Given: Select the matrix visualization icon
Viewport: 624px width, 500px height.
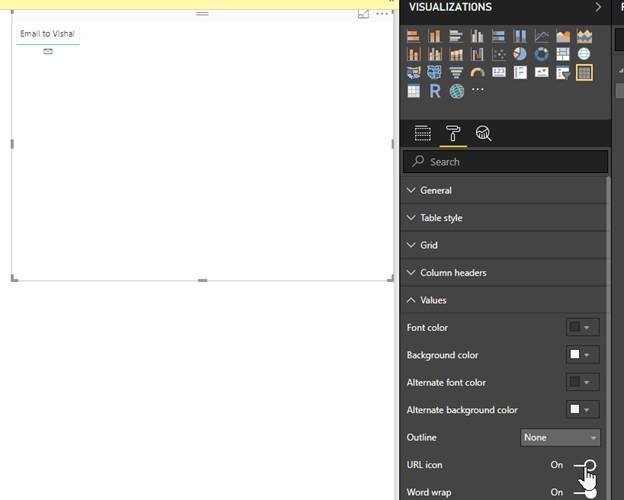Looking at the screenshot, I should 414,91.
